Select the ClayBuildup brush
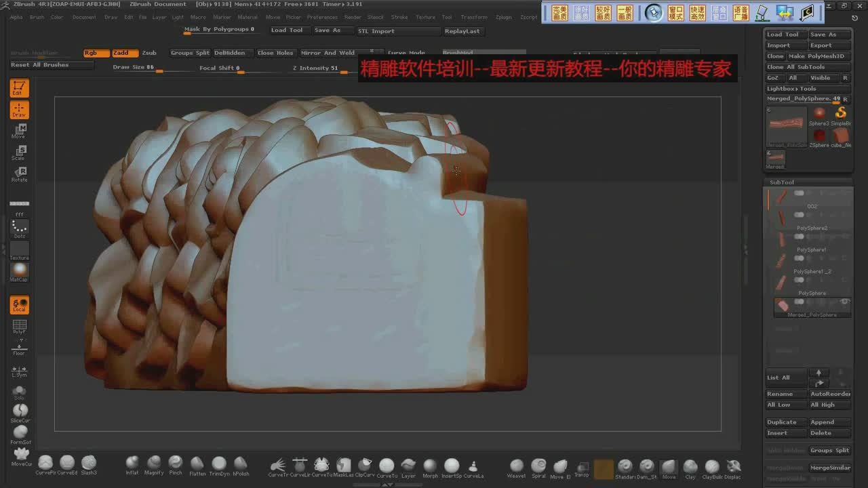The width and height of the screenshot is (868, 488). click(712, 468)
